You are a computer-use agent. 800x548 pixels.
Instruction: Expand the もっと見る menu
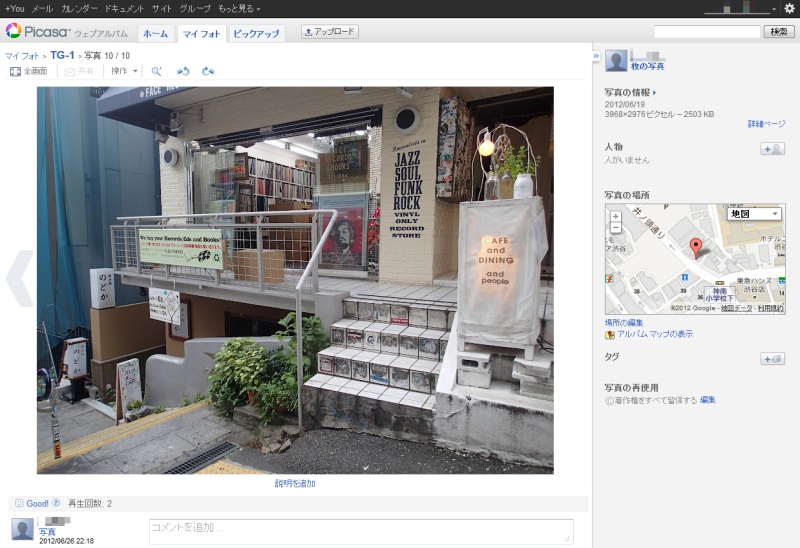(239, 9)
